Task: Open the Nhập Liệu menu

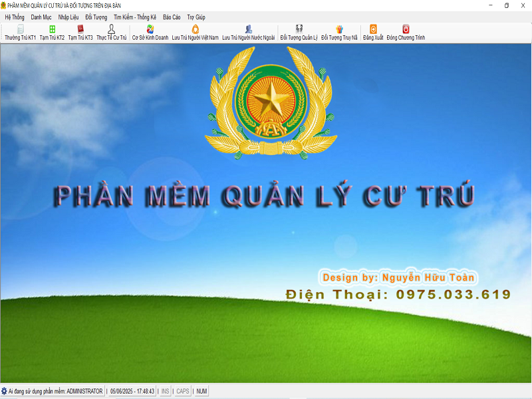Action: tap(68, 17)
